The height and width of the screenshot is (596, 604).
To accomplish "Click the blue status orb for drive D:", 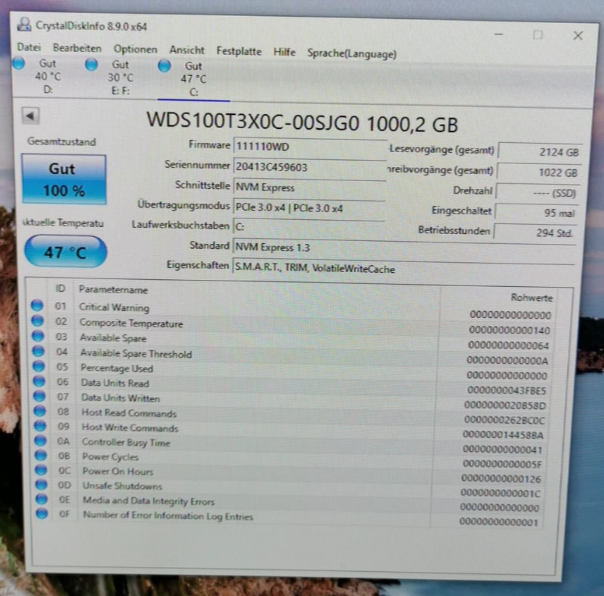I will [19, 63].
